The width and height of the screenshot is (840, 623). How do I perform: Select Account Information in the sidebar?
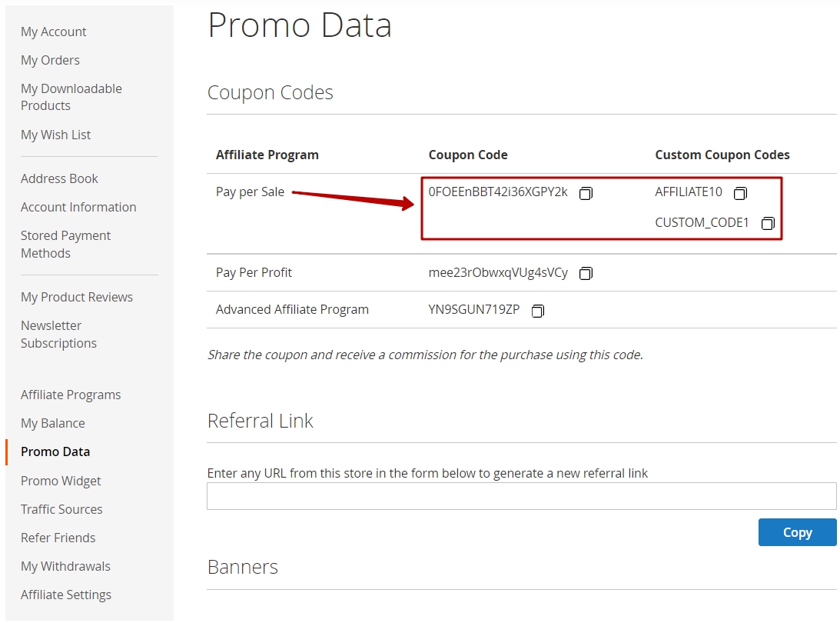tap(78, 207)
